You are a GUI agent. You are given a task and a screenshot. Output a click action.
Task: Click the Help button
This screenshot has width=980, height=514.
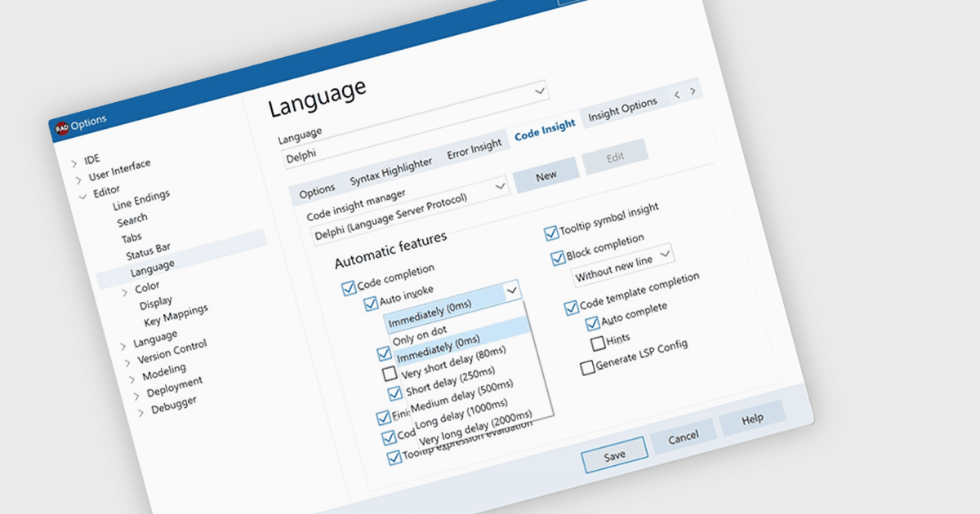[x=752, y=419]
